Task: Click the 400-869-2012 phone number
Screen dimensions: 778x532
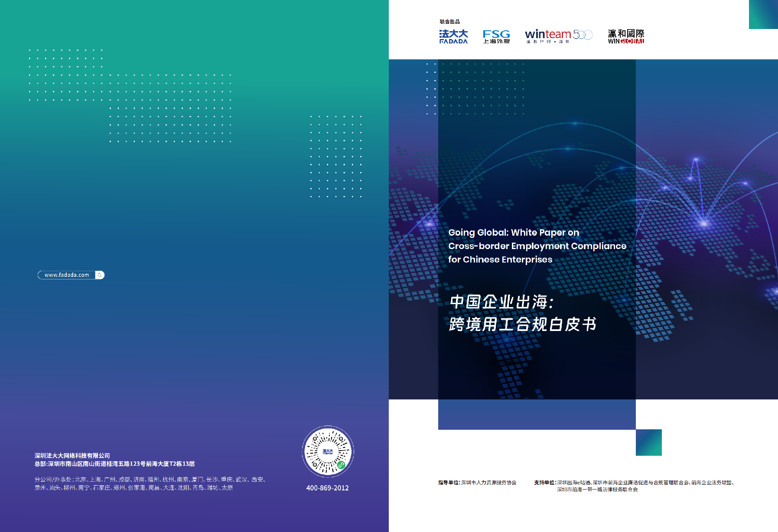Action: [x=327, y=488]
